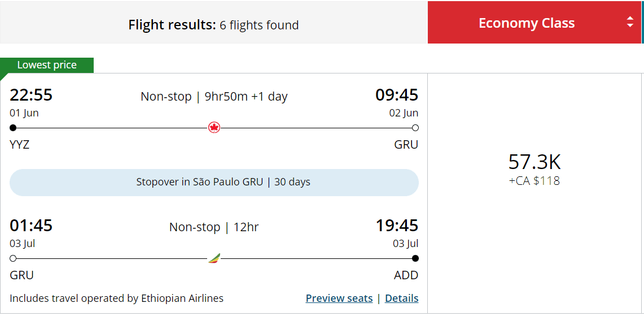Screen dimensions: 644x316
Task: Select the 57.3K points fare
Action: [535, 162]
